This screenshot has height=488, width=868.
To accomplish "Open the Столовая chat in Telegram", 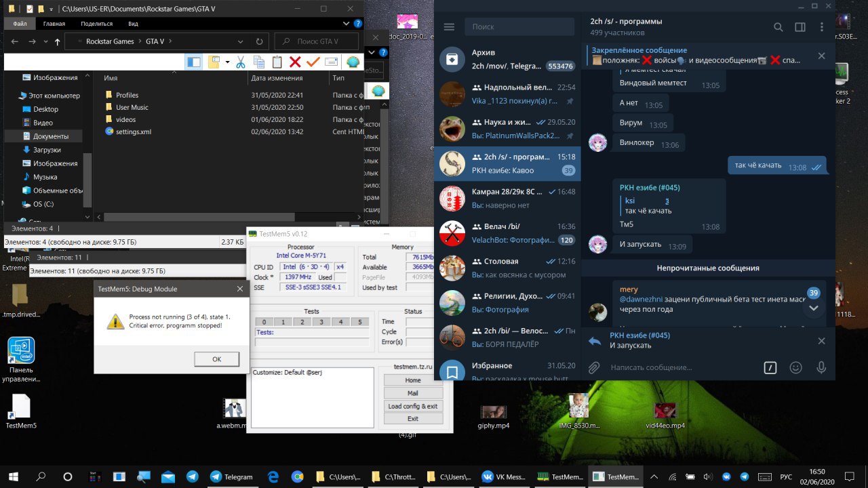I will point(507,268).
